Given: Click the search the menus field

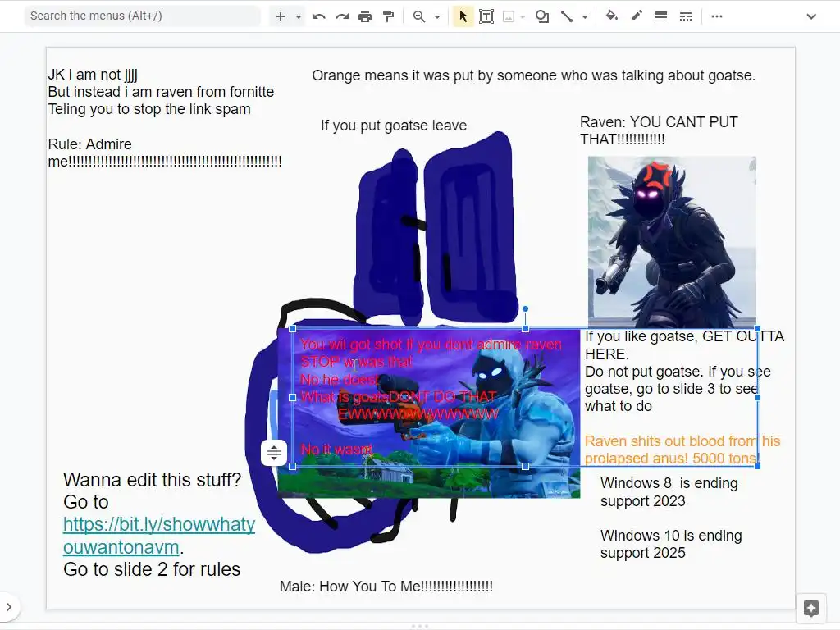Looking at the screenshot, I should 142,16.
